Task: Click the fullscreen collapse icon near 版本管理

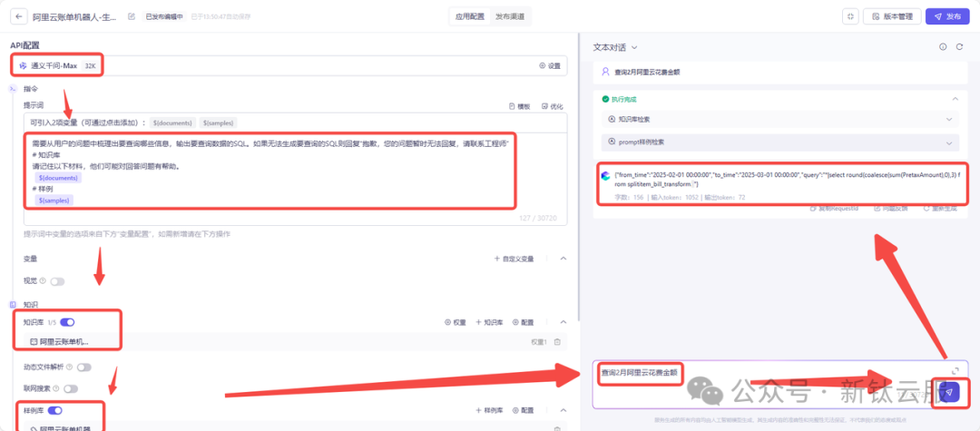Action: point(850,16)
